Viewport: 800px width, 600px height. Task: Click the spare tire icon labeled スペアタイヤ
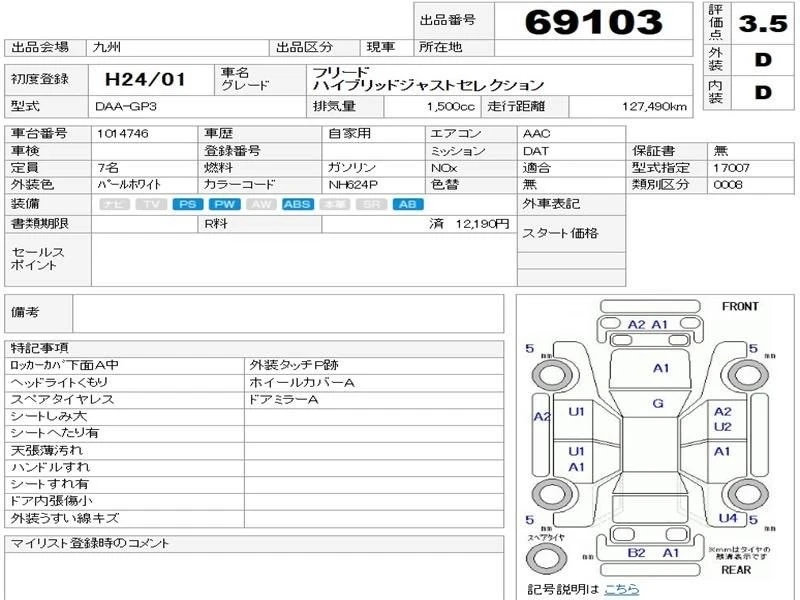coord(545,558)
